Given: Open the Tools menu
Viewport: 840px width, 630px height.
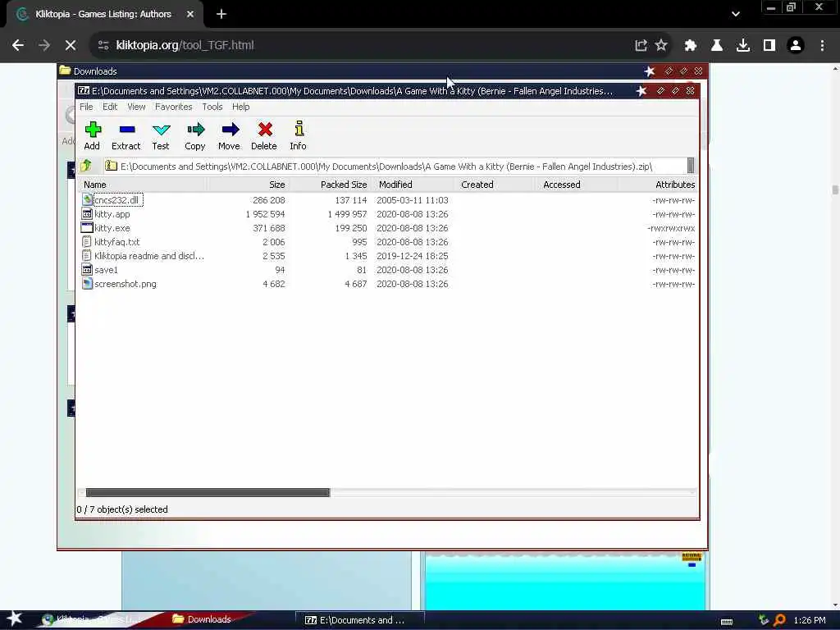Looking at the screenshot, I should click(212, 107).
